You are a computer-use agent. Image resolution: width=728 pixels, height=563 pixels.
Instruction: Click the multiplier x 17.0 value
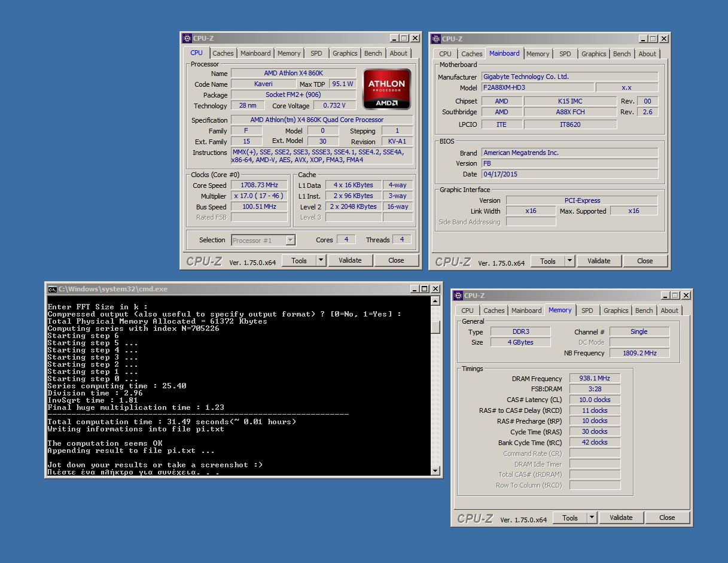(259, 196)
